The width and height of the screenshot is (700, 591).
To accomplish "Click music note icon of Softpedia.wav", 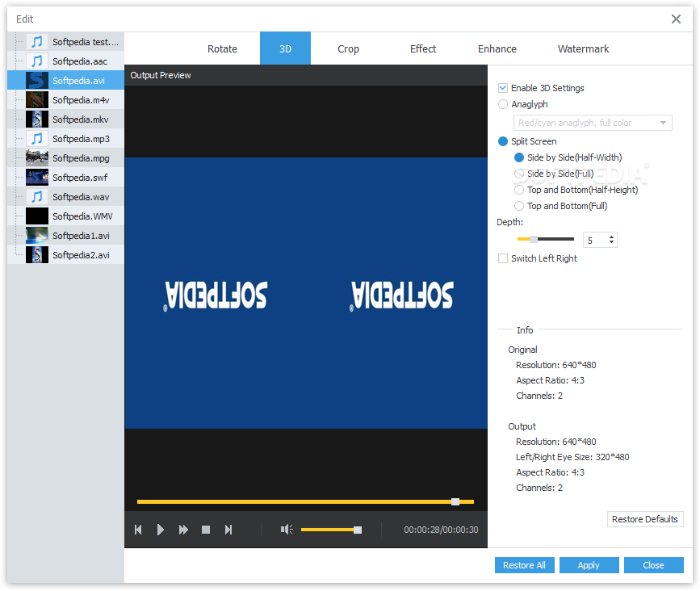I will click(37, 197).
